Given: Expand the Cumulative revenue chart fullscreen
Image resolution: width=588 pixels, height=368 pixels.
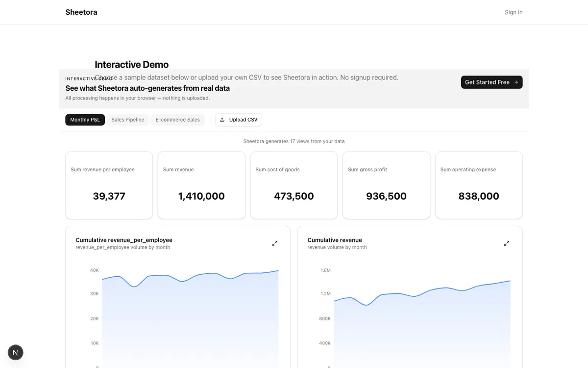Looking at the screenshot, I should click(507, 243).
